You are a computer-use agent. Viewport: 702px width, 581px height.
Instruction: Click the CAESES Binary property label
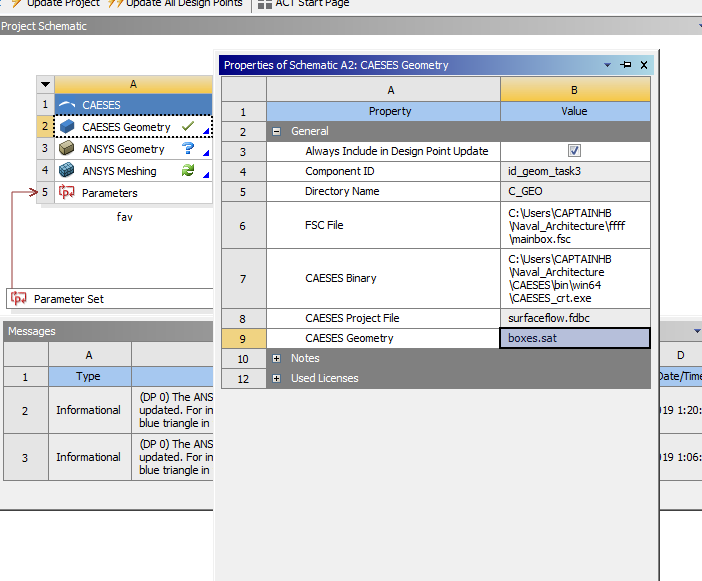pyautogui.click(x=341, y=278)
